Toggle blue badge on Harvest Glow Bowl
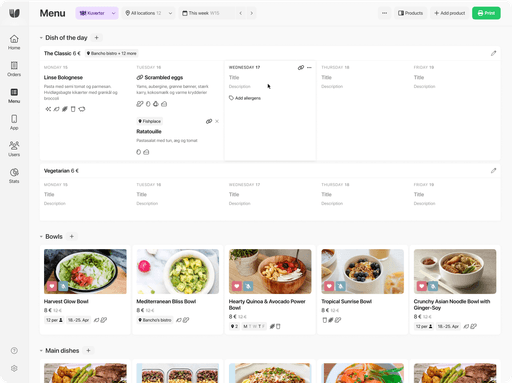This screenshot has height=383, width=512. pos(63,286)
